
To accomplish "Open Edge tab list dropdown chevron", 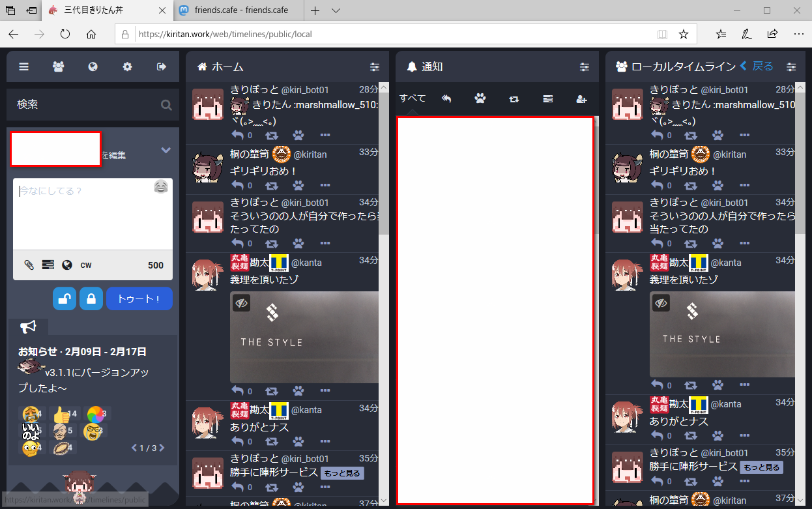I will click(336, 10).
